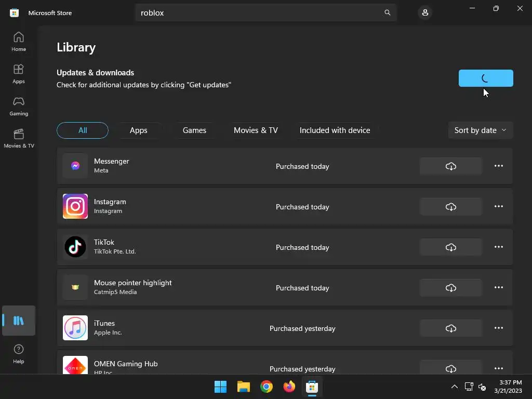Click the search box containing roblox
Image resolution: width=532 pixels, height=399 pixels.
point(265,13)
